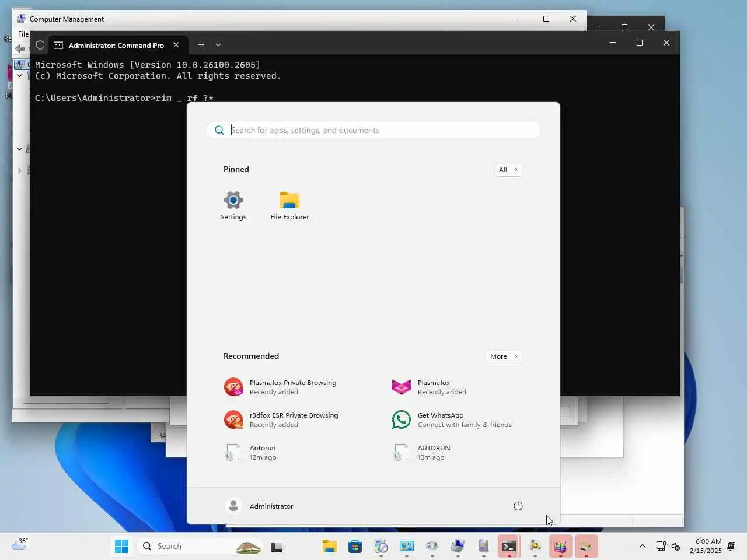Open the weather widget showing 36°
The height and width of the screenshot is (560, 747).
tap(19, 545)
